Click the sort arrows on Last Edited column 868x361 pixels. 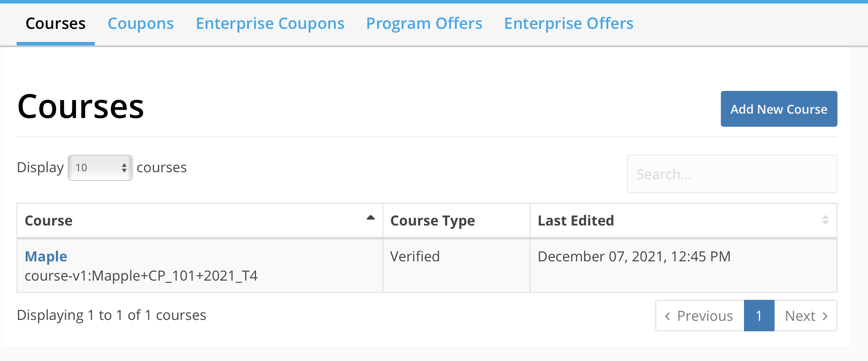click(825, 220)
